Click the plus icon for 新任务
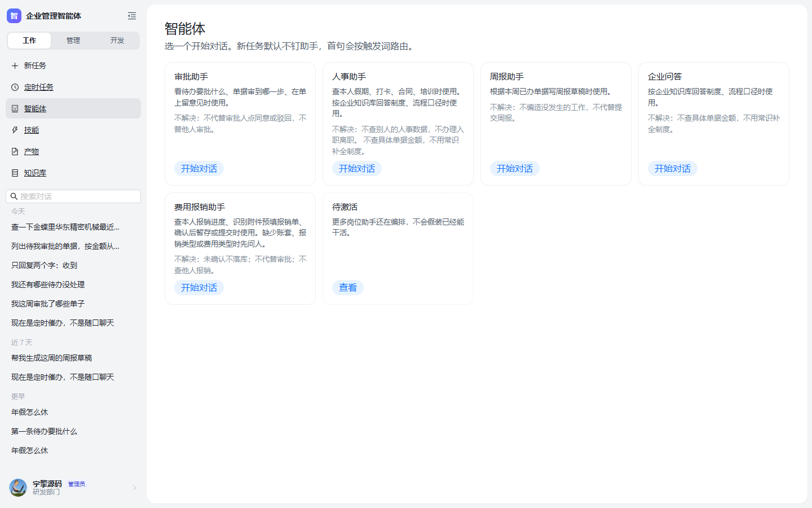Screen dimensions: 812x508 pos(15,65)
